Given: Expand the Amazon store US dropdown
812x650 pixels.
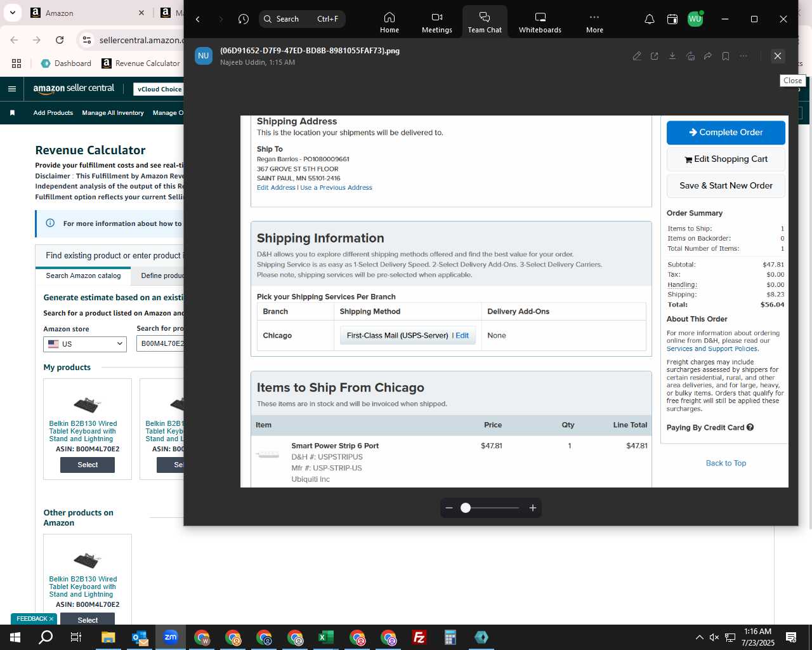Looking at the screenshot, I should click(85, 343).
